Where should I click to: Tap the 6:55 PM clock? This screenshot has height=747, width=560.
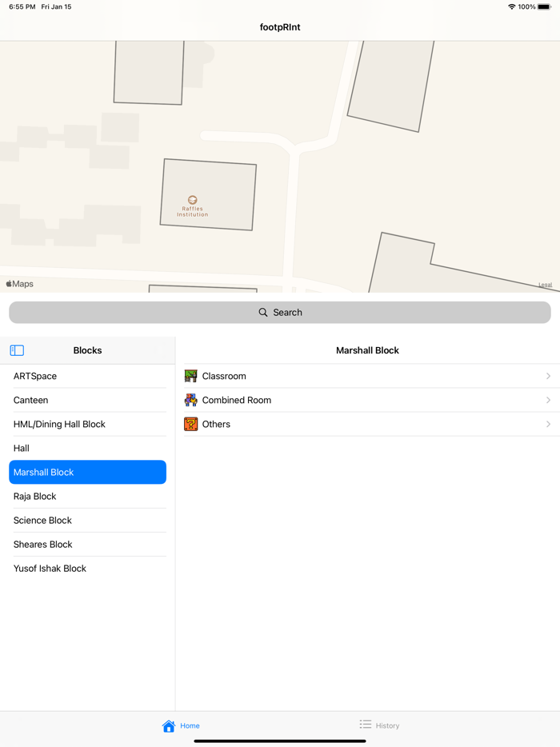pyautogui.click(x=22, y=6)
